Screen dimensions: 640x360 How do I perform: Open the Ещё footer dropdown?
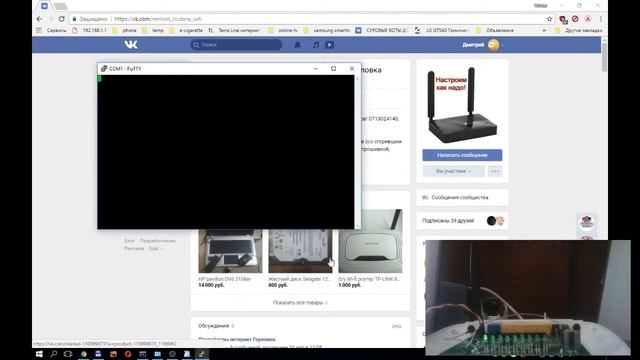pos(156,249)
